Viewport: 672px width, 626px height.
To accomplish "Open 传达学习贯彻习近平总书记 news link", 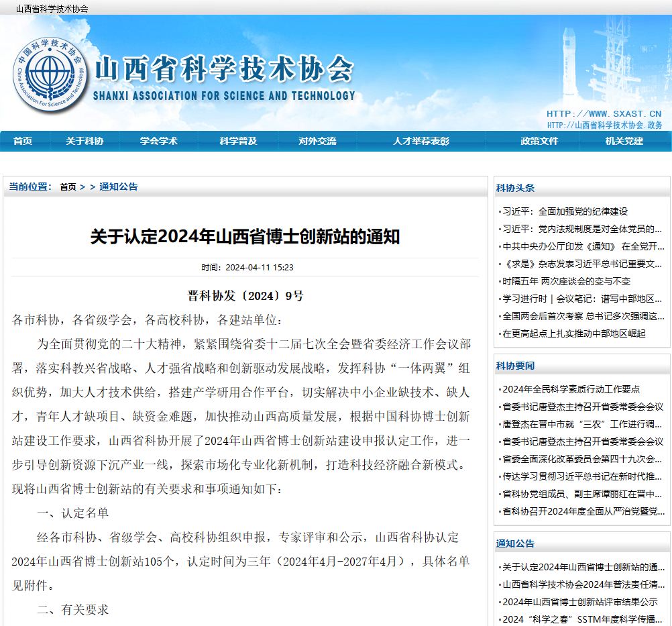I will pyautogui.click(x=582, y=477).
